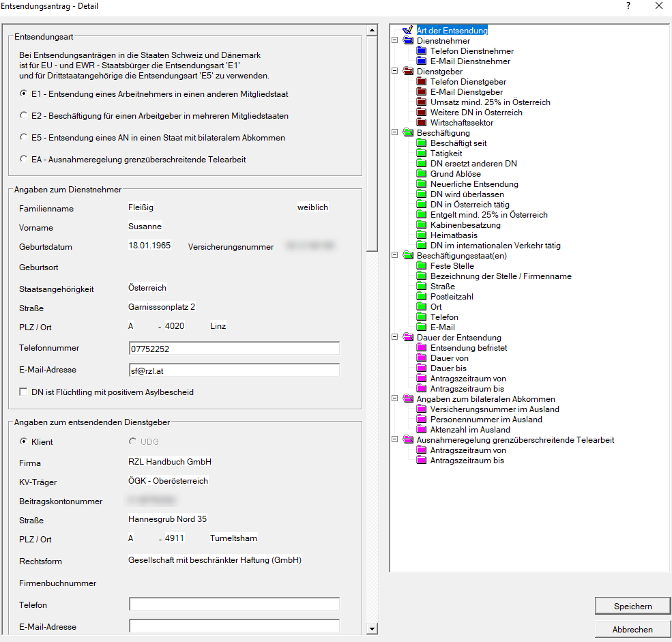Click into the Telefonnummer input field

click(x=234, y=349)
